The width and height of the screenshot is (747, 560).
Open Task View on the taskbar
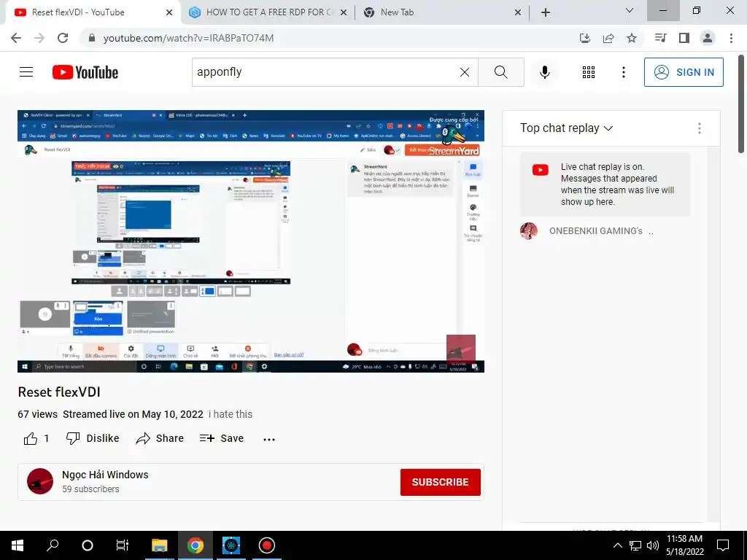[x=123, y=545]
